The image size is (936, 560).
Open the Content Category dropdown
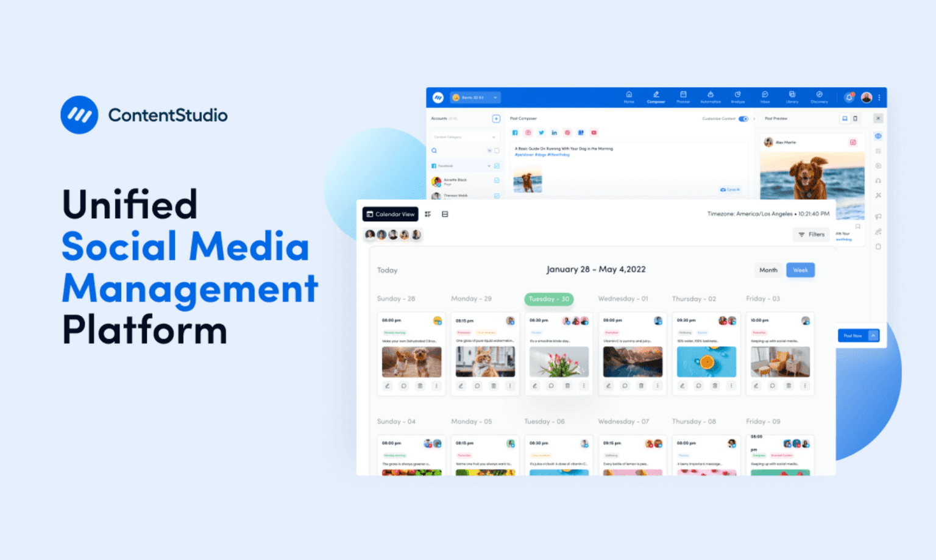pyautogui.click(x=464, y=137)
